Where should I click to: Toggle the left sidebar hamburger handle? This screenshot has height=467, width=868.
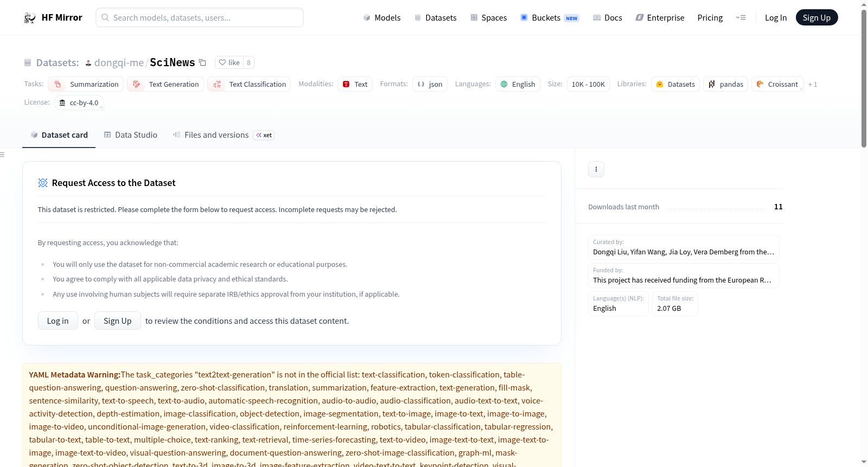2,155
